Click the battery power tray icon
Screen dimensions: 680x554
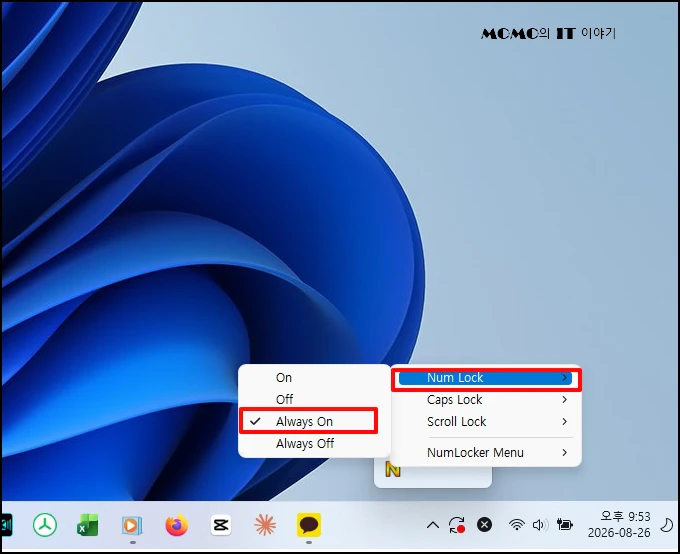click(565, 525)
